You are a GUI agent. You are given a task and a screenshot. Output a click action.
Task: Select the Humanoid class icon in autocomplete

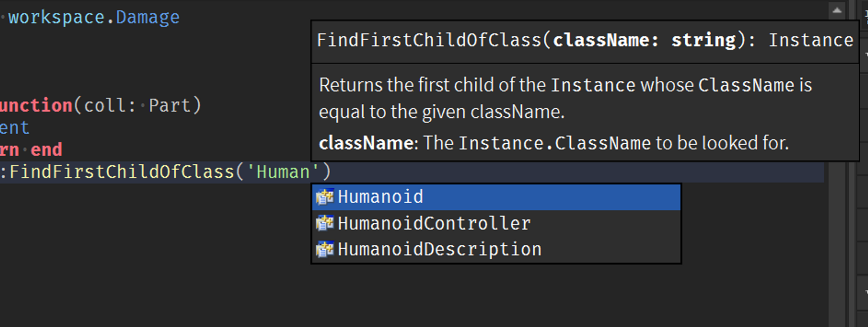[x=324, y=197]
